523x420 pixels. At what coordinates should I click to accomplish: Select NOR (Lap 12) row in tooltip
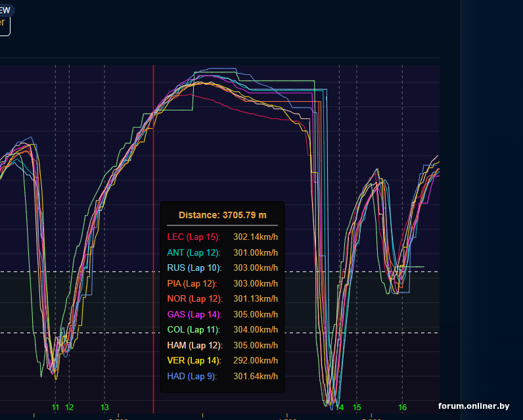[x=222, y=298]
